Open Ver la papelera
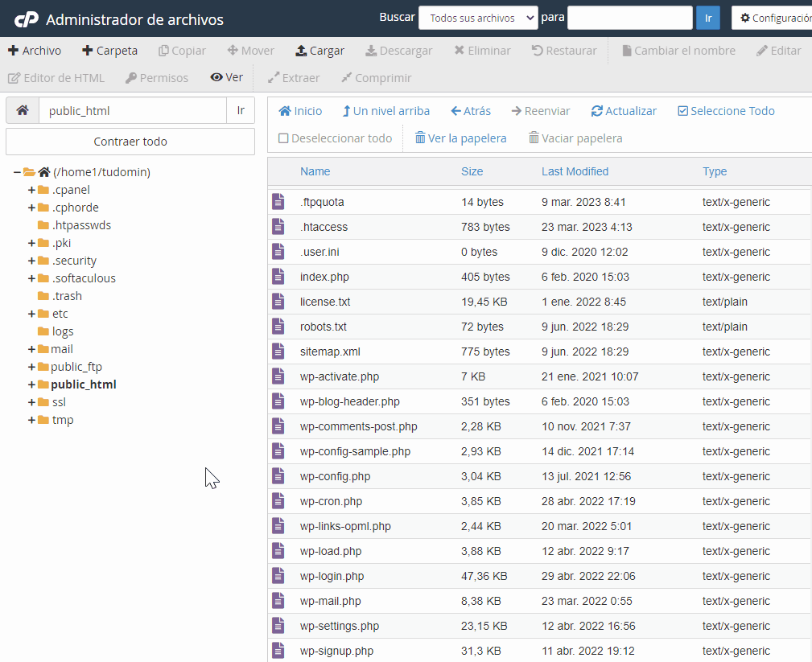Viewport: 812px width, 662px height. point(461,138)
